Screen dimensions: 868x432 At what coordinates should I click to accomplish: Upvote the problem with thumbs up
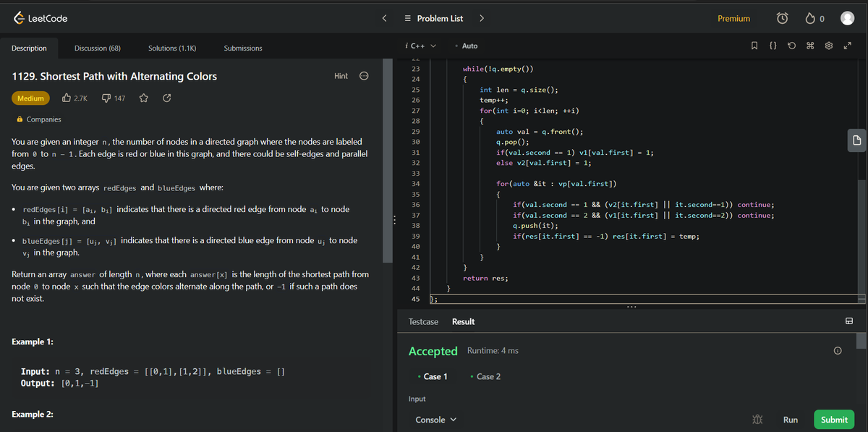65,98
